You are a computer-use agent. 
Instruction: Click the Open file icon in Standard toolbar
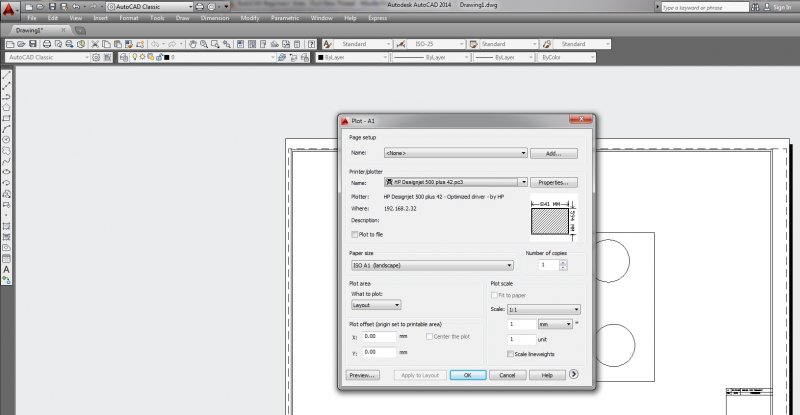(21, 44)
